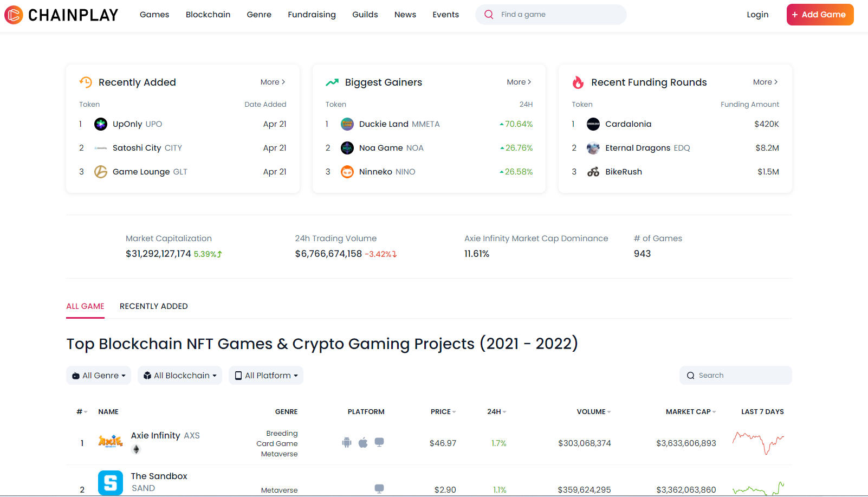The height and width of the screenshot is (497, 868).
Task: Click the Recent Funding Rounds flame icon
Action: click(x=578, y=82)
